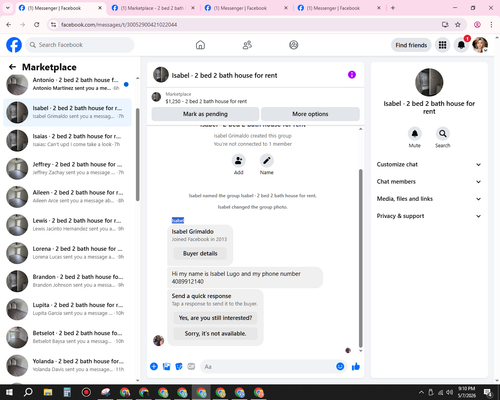
Task: Bookmark page with star icon
Action: pyautogui.click(x=458, y=25)
